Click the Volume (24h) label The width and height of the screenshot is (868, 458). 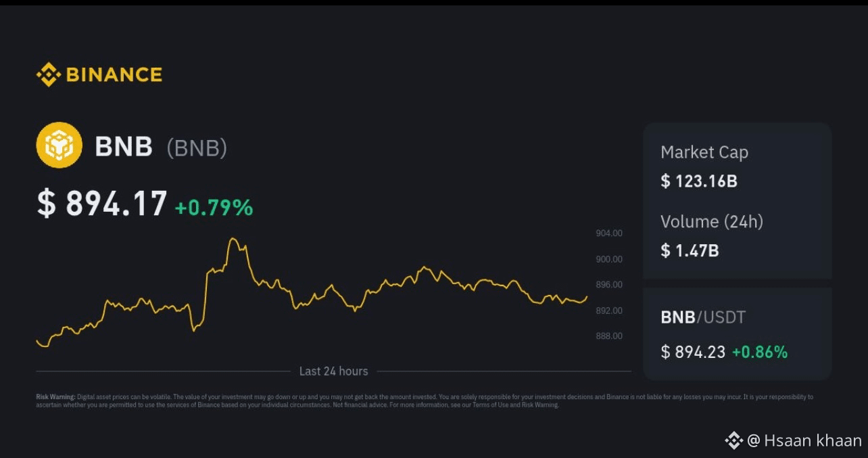pos(712,221)
